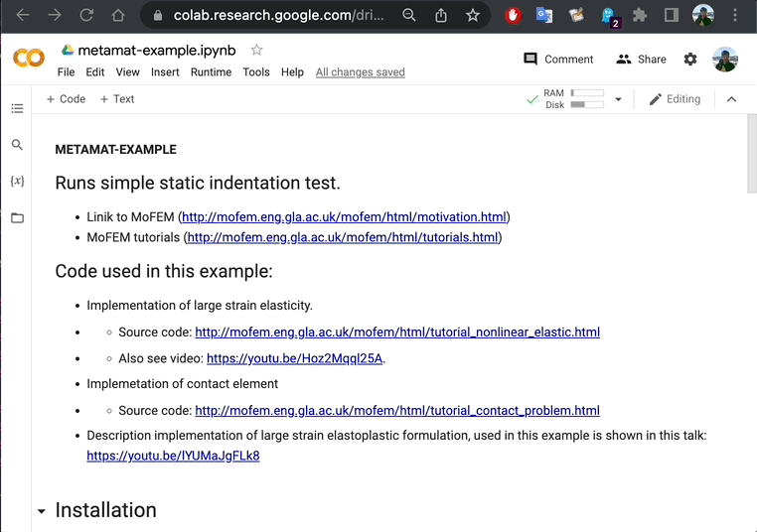
Task: Open Chrome three-dot menu
Action: (735, 16)
